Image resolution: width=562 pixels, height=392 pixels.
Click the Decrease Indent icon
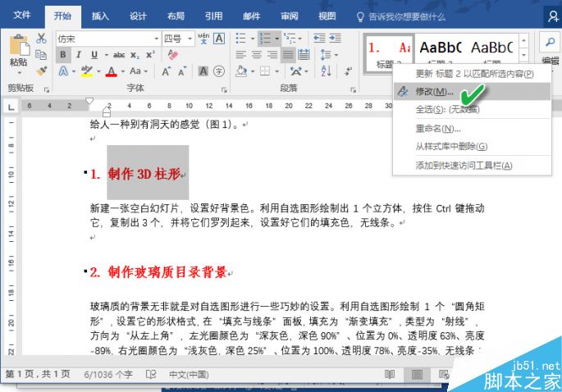319,38
